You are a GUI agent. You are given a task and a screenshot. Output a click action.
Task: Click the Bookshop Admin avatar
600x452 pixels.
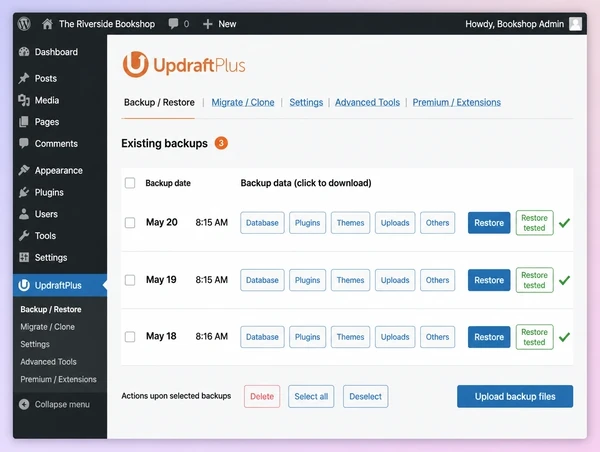[x=575, y=24]
